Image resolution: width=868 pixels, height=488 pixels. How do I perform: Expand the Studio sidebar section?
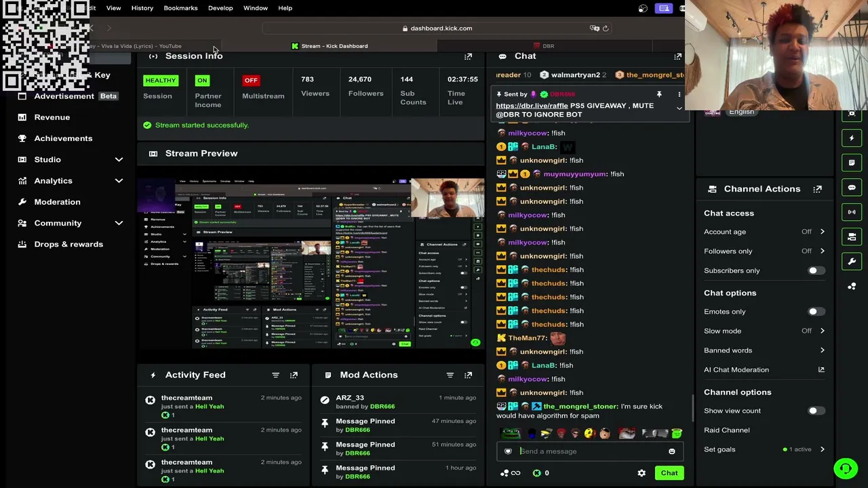119,159
